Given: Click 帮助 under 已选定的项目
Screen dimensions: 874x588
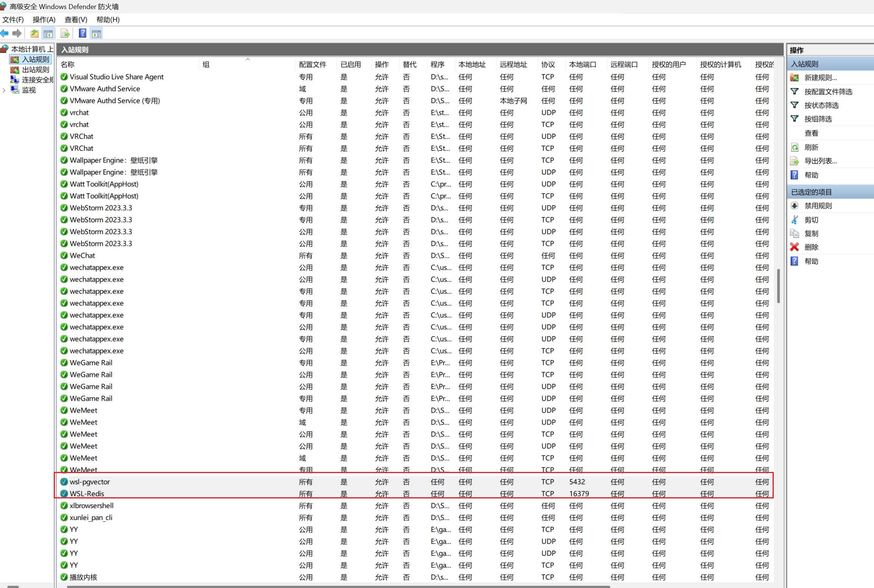Looking at the screenshot, I should tap(811, 261).
